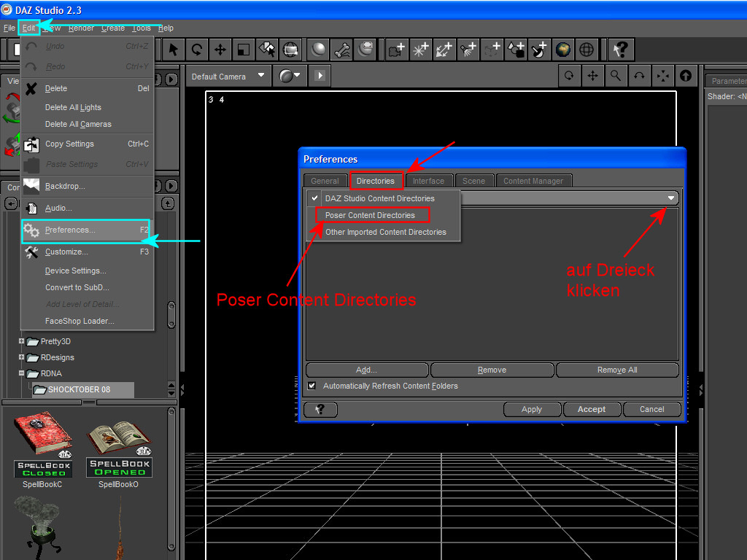Click the earth globe toolbar icon
This screenshot has height=560, width=747.
coord(563,50)
